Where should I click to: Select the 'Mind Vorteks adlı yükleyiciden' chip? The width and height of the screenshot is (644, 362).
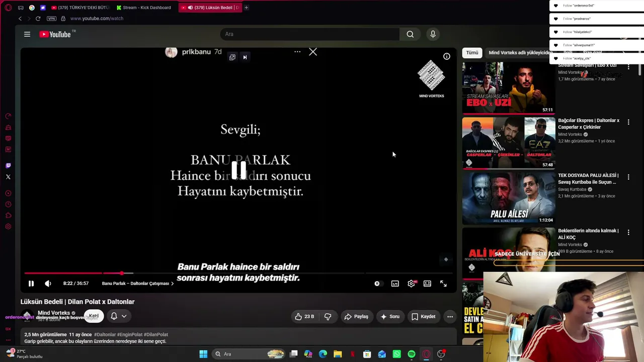[521, 53]
